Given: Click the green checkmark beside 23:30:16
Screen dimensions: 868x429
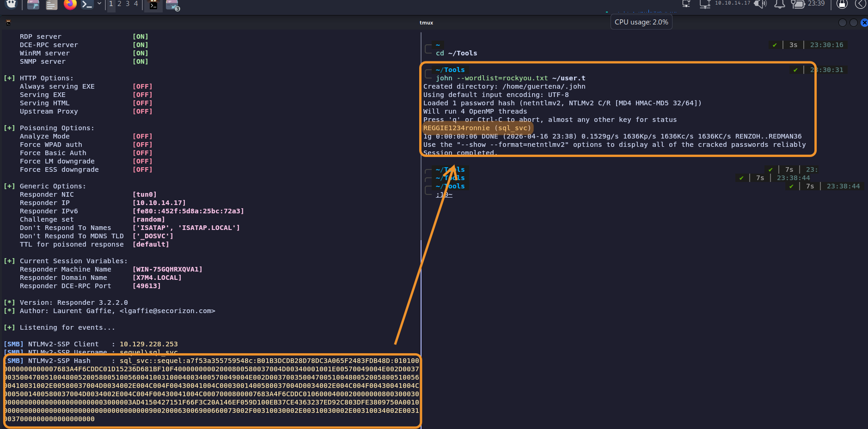Looking at the screenshot, I should pos(775,45).
